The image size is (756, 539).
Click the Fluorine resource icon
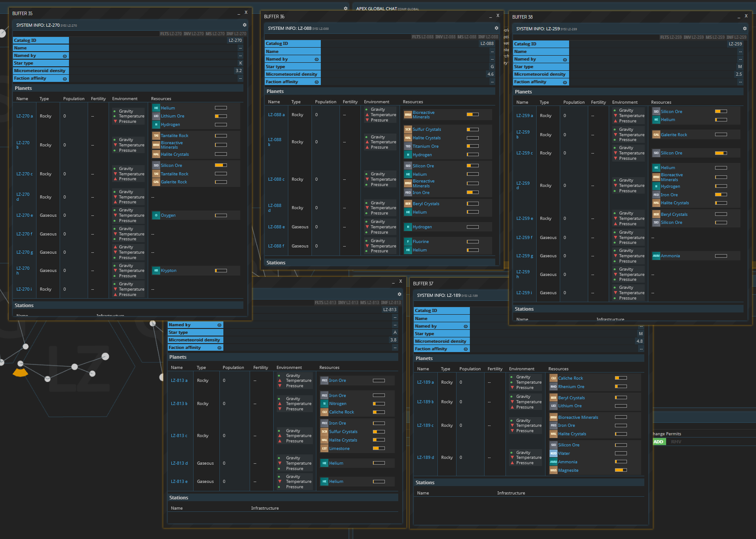(408, 242)
